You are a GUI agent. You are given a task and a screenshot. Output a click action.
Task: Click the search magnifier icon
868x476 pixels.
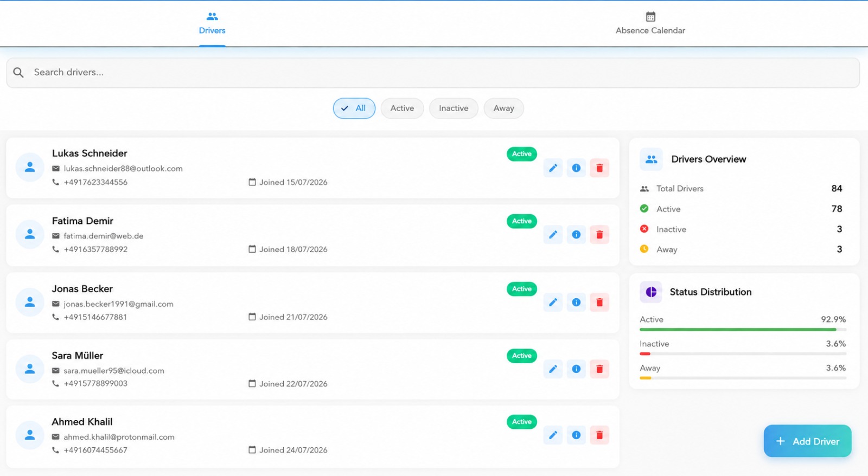point(18,72)
